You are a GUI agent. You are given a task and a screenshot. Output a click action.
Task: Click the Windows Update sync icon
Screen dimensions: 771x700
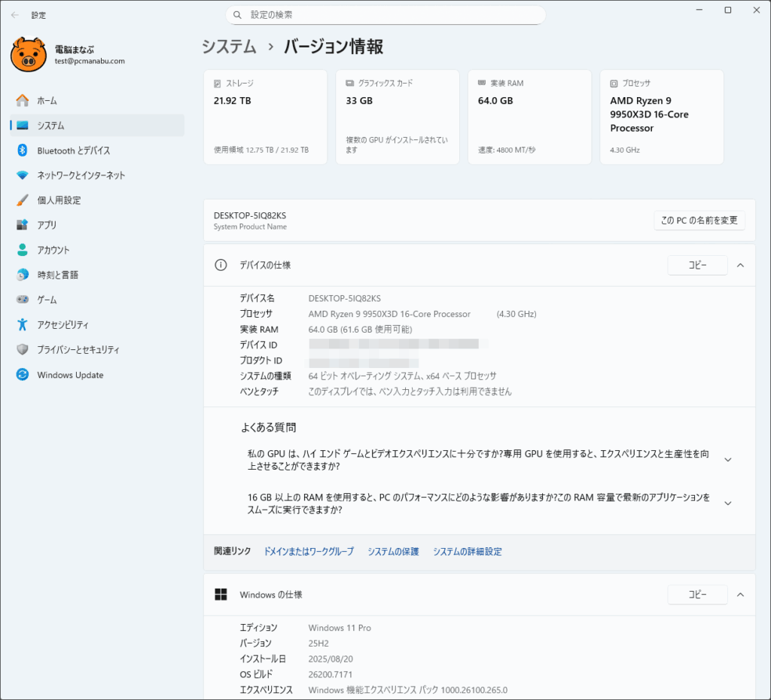pyautogui.click(x=23, y=375)
